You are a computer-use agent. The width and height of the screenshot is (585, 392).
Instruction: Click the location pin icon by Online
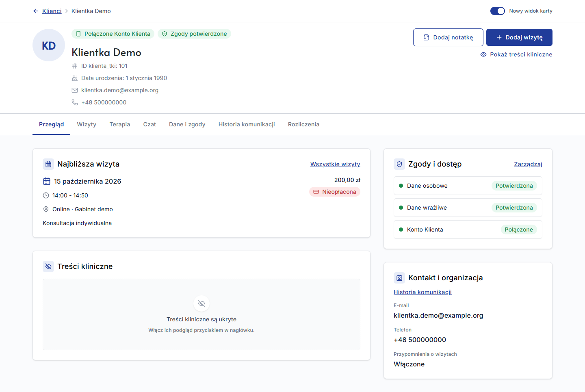46,209
